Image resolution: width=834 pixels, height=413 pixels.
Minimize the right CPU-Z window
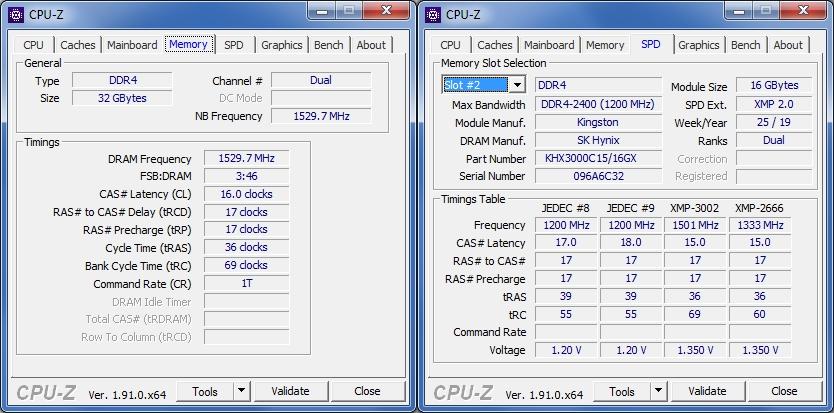pos(739,11)
